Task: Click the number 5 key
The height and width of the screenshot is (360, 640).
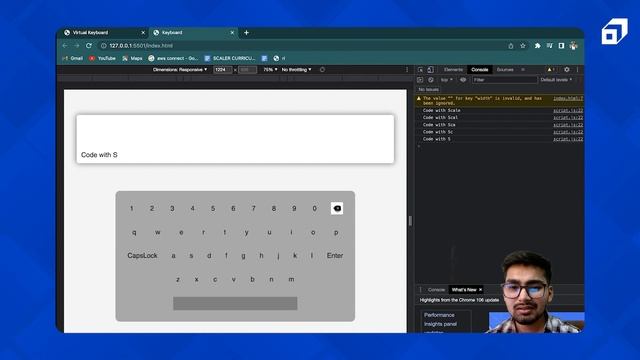Action: 213,208
